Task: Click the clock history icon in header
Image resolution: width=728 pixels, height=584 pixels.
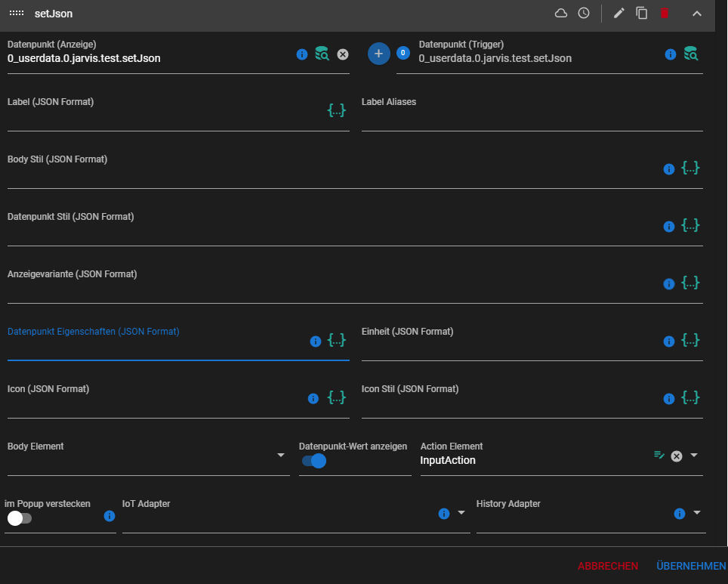Action: pyautogui.click(x=584, y=14)
